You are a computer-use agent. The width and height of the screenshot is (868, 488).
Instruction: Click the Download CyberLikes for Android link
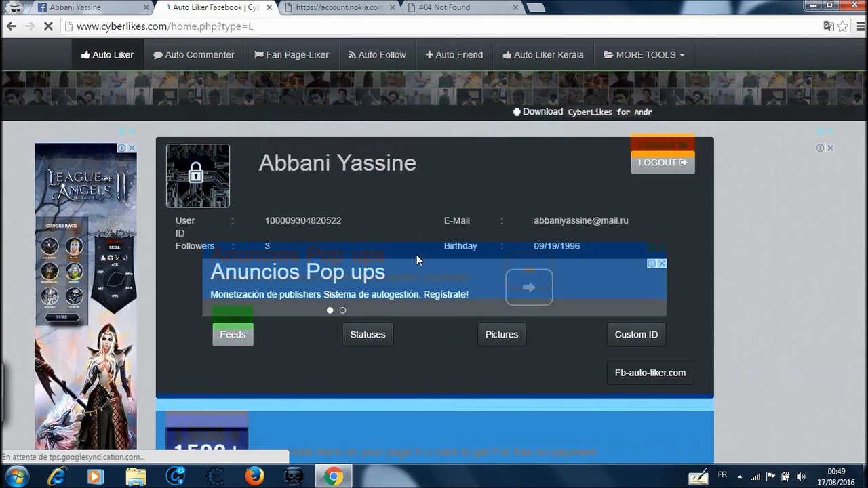(x=583, y=112)
